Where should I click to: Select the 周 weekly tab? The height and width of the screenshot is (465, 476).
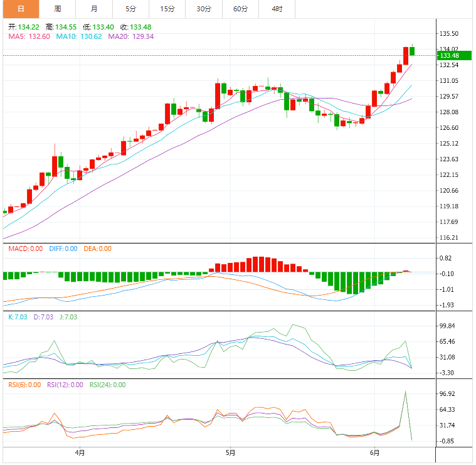(58, 9)
